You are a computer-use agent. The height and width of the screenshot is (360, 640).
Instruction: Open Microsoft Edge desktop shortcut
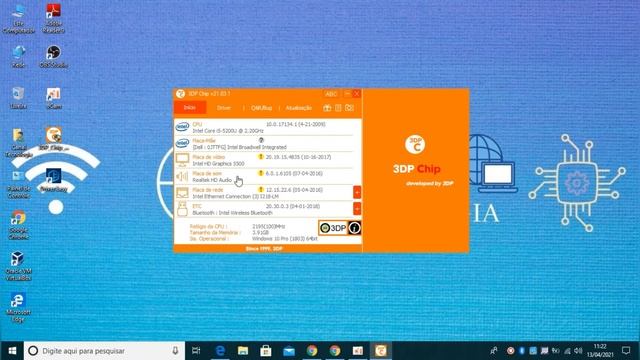18,308
